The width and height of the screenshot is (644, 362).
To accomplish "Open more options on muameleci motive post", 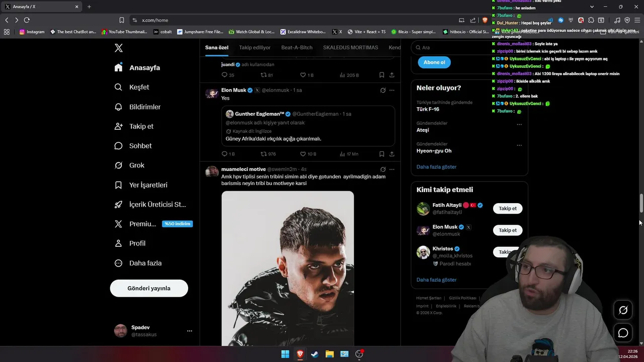I will tap(392, 169).
